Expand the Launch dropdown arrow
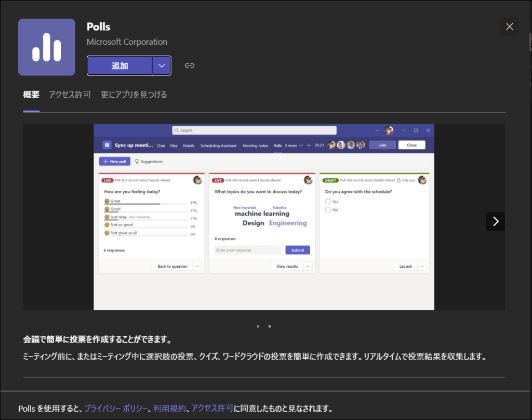532x420 pixels. pos(422,266)
